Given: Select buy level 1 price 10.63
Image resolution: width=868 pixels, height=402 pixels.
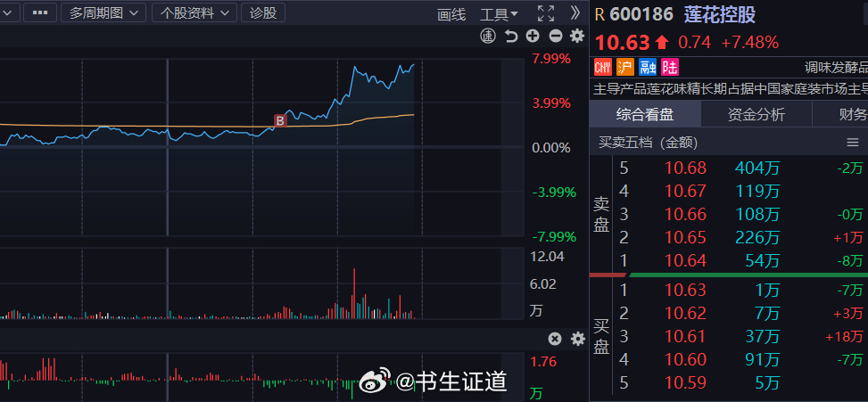Looking at the screenshot, I should point(685,290).
